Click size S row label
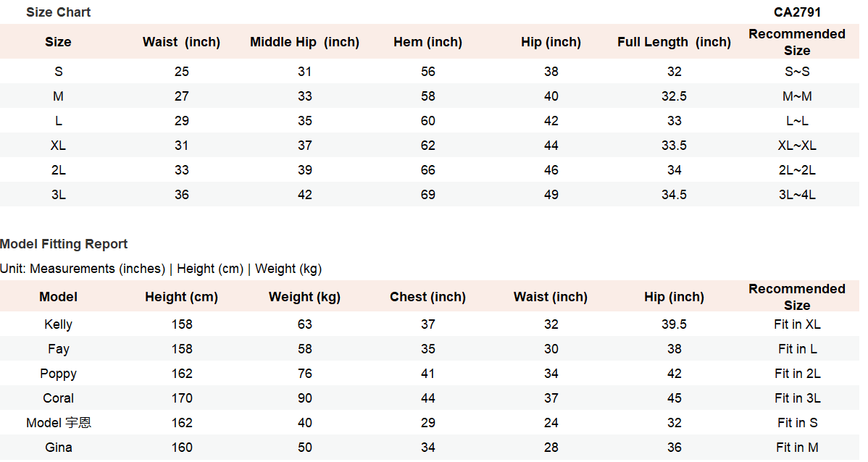 coord(59,72)
